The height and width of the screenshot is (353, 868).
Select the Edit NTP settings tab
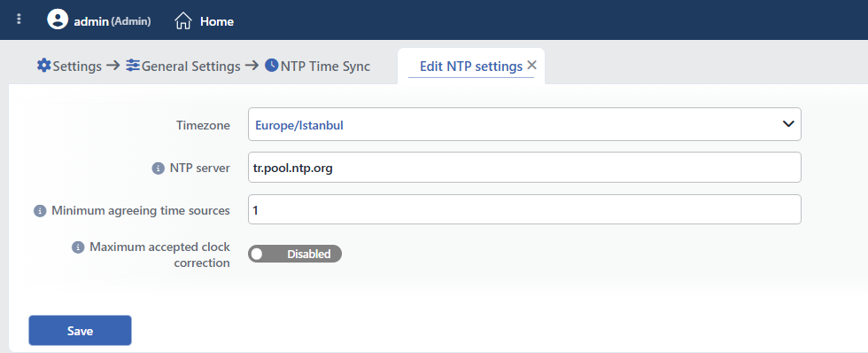tap(470, 67)
